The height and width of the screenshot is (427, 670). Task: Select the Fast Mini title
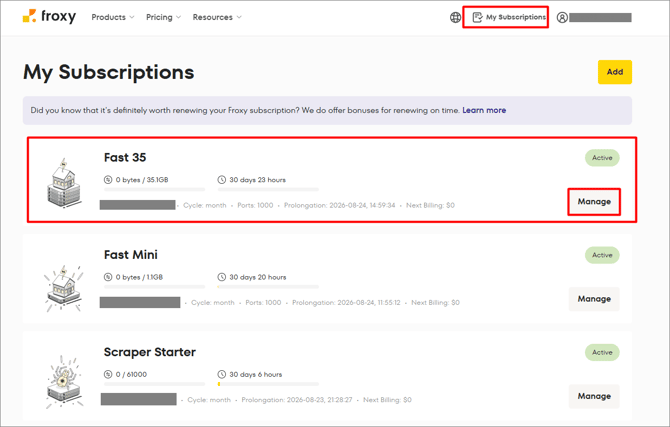pos(131,255)
